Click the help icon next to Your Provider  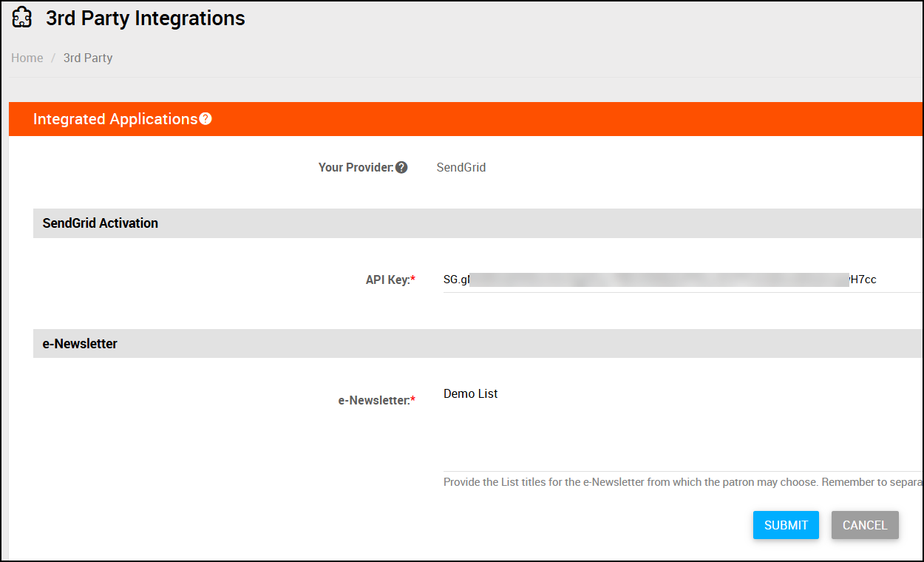(401, 167)
